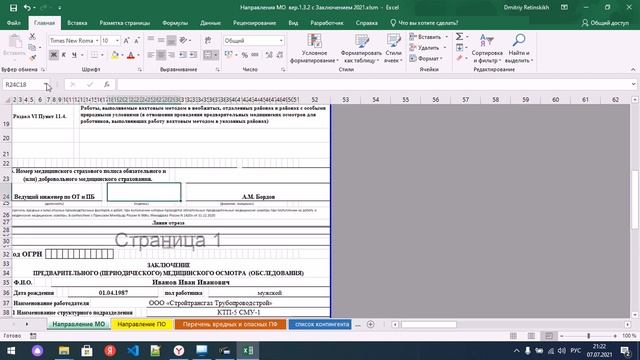Open Форматировать как таблицу

pos(361,48)
